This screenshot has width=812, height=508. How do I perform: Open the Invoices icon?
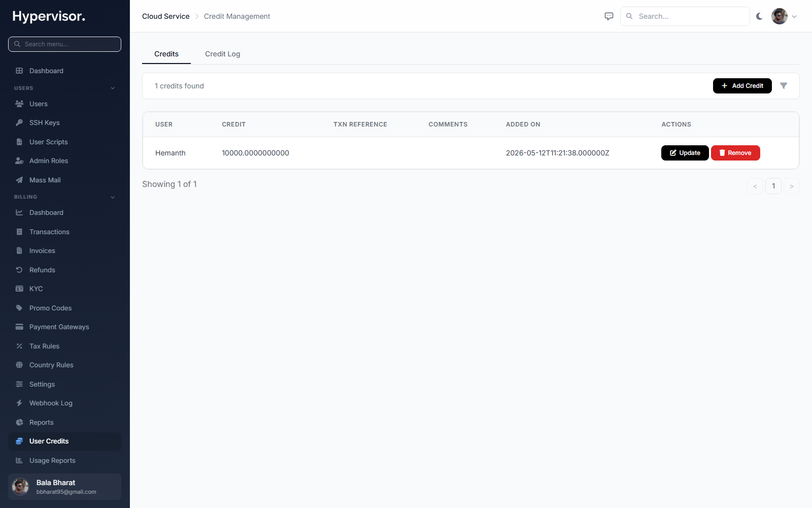tap(19, 250)
